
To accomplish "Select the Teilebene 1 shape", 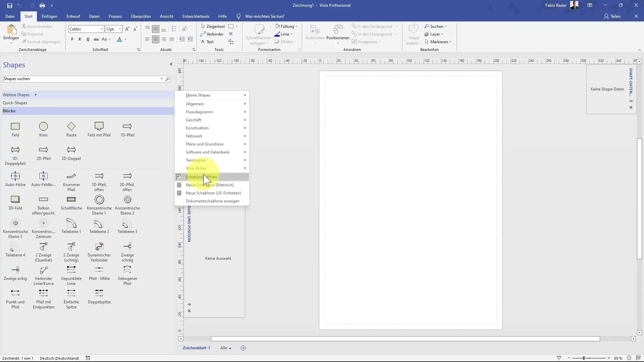I will 71,226.
